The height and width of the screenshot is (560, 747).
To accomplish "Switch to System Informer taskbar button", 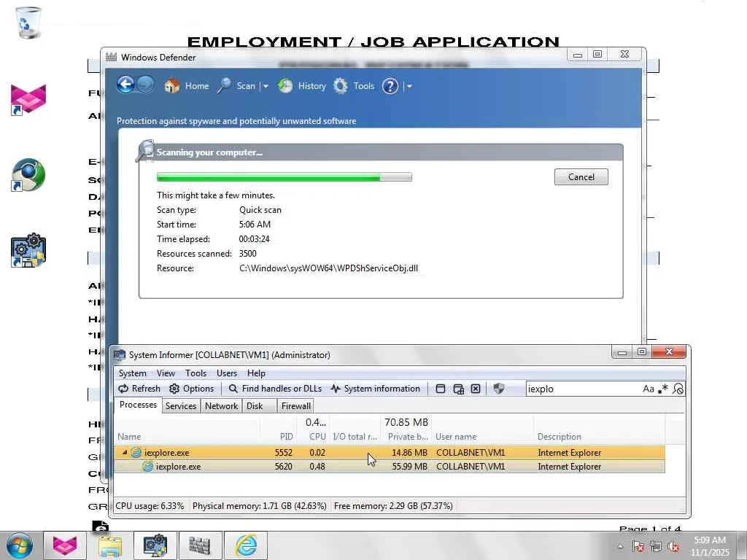I will [155, 545].
